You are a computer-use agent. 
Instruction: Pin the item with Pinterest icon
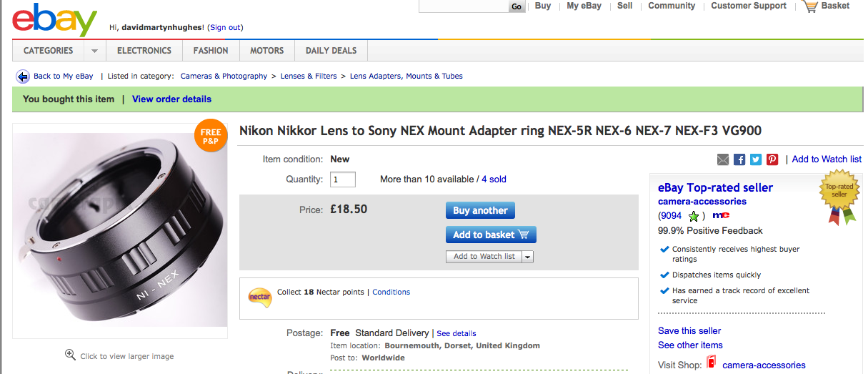[x=772, y=159]
